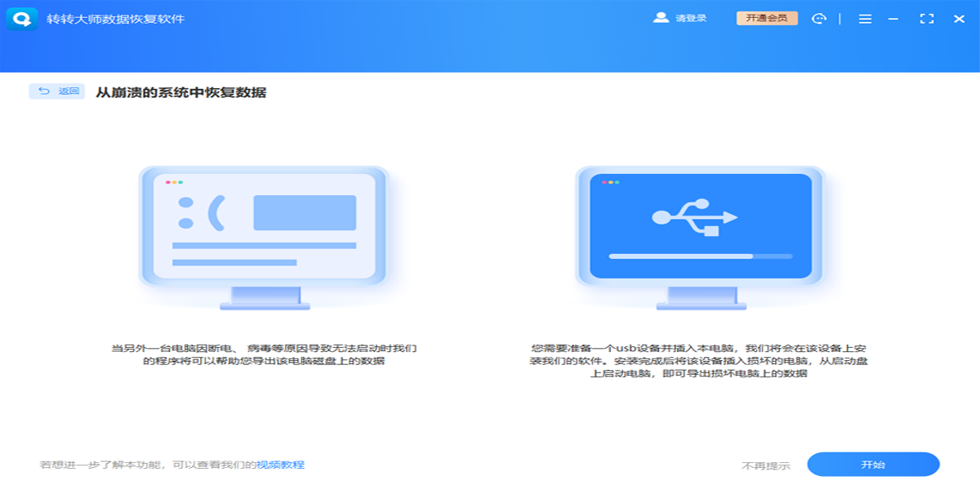Viewport: 980px width, 490px height.
Task: Close the application window
Action: tap(959, 19)
